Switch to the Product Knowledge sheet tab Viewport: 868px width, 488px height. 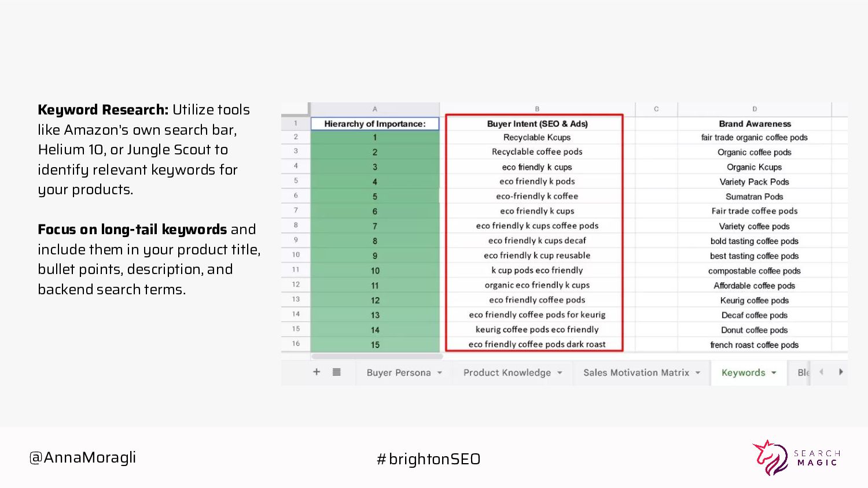pos(507,373)
